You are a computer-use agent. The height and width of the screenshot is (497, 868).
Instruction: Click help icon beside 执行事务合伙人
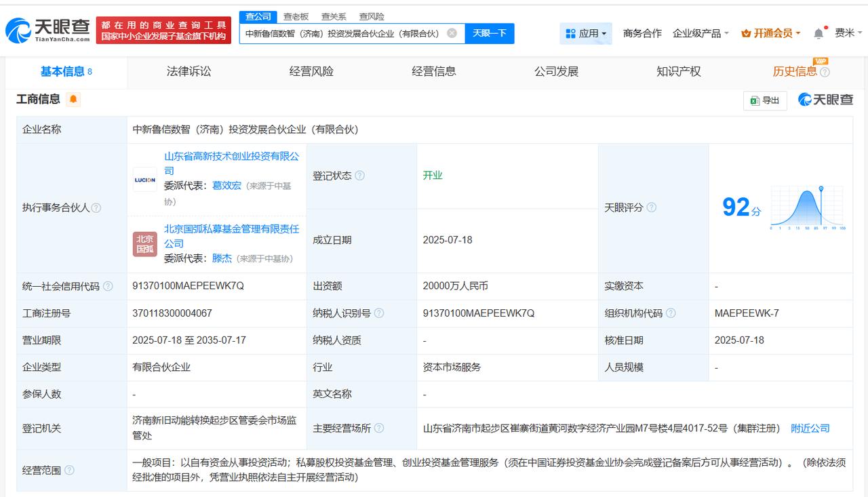[96, 208]
